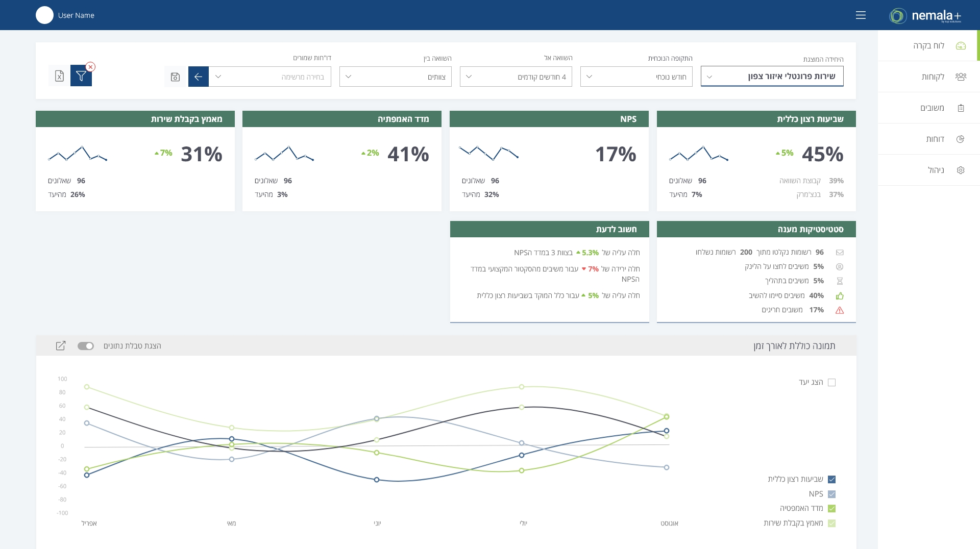
Task: Uncheck the NPS legend checkbox
Action: [831, 494]
